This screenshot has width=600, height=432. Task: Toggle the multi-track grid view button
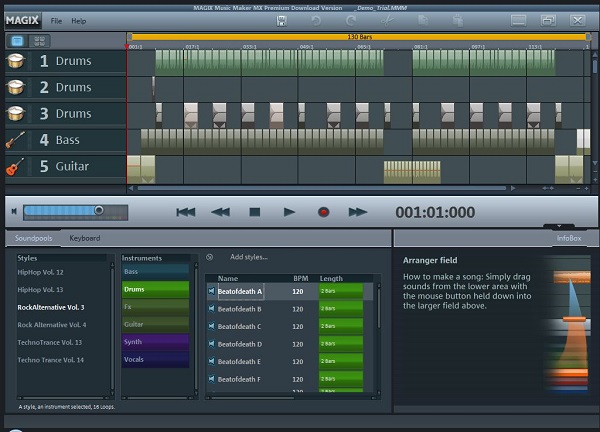coord(39,41)
